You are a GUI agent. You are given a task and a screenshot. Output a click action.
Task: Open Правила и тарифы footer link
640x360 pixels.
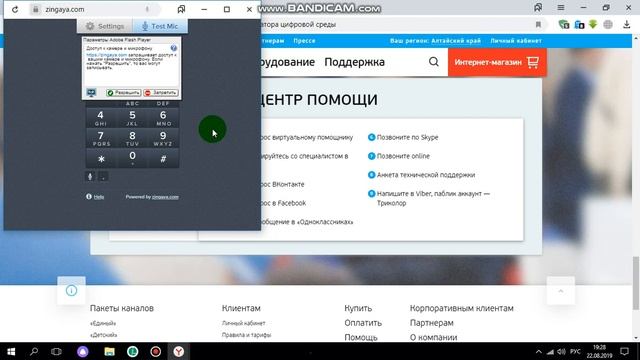(x=247, y=335)
